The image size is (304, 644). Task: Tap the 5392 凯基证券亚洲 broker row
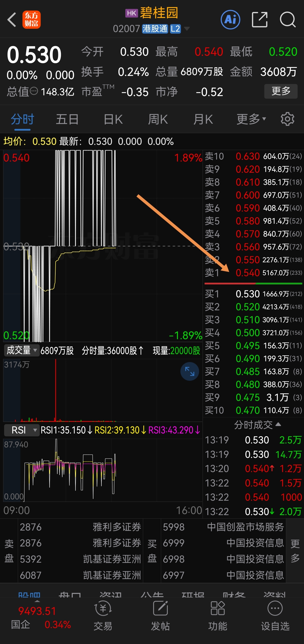pyautogui.click(x=80, y=559)
